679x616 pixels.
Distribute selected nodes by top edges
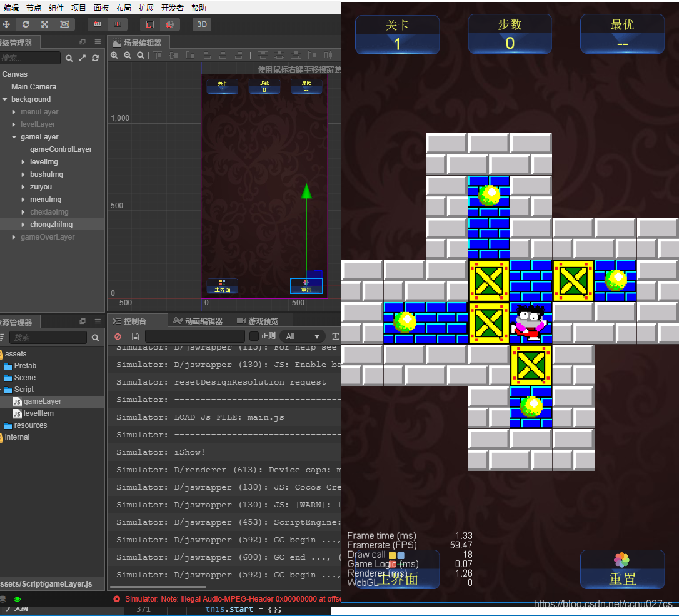pos(263,55)
